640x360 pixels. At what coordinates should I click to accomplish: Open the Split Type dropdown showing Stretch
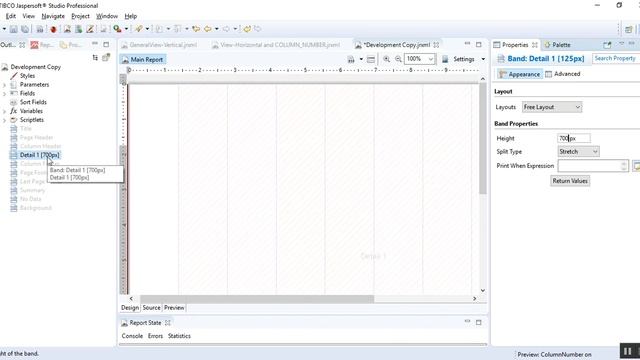(578, 151)
